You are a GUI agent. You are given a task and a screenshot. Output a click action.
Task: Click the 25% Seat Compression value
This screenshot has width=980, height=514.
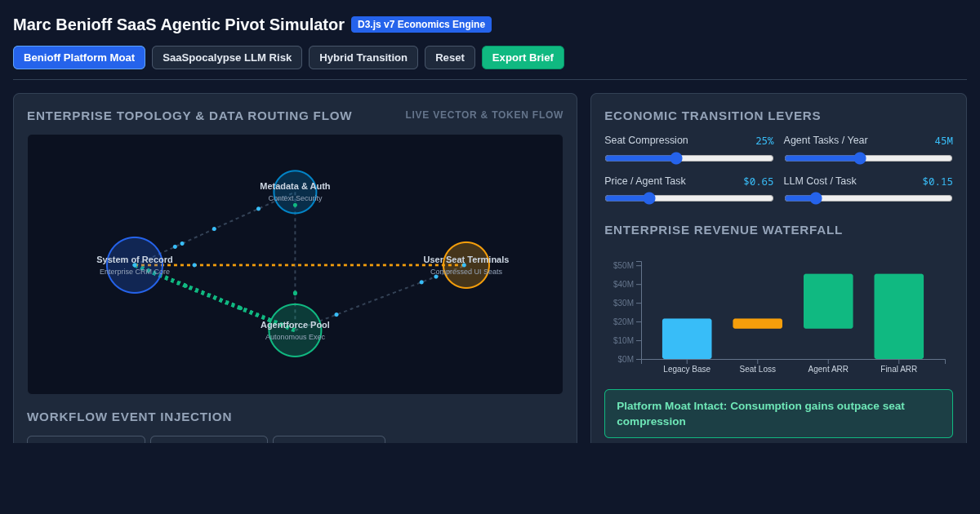tap(764, 141)
